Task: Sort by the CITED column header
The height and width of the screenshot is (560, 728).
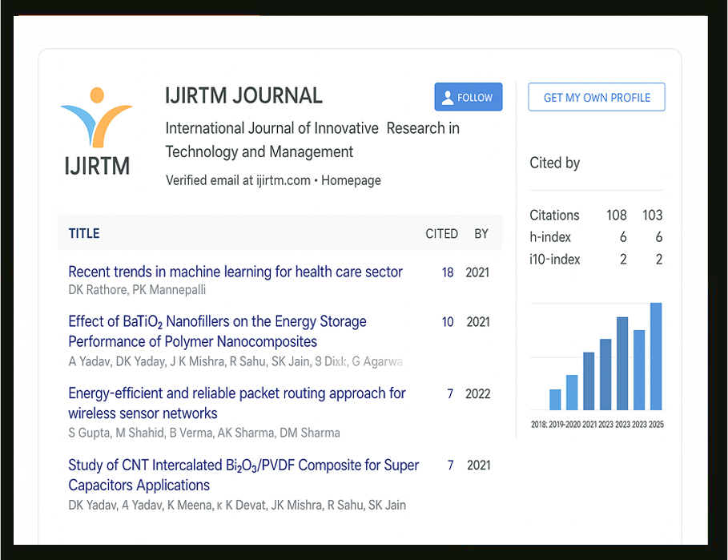Action: coord(441,233)
